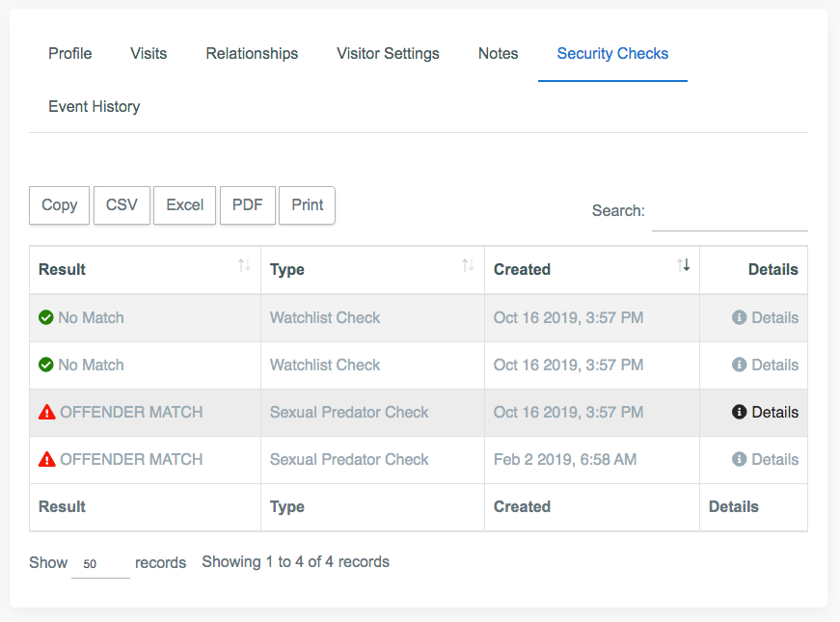Copy the table with the Copy button
Image resolution: width=840 pixels, height=622 pixels.
[60, 205]
